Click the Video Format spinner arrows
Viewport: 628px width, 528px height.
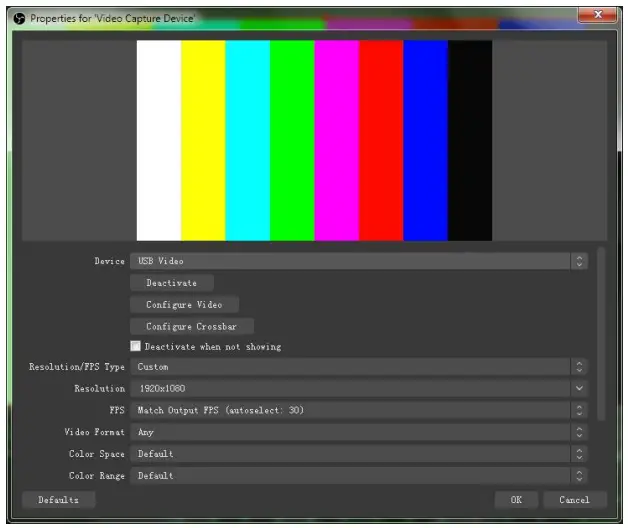(x=579, y=432)
